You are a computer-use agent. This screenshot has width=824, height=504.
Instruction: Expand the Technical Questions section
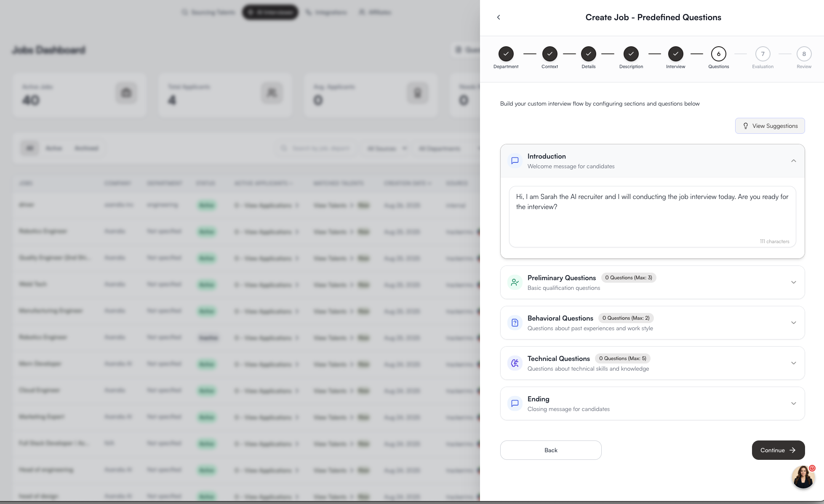coord(793,363)
